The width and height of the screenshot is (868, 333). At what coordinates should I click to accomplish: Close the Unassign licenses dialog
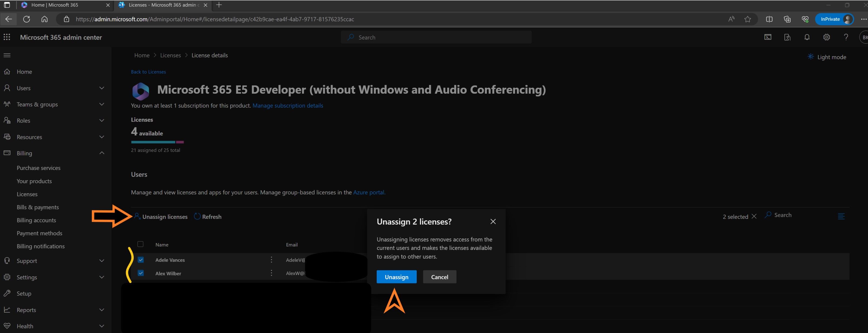[493, 222]
